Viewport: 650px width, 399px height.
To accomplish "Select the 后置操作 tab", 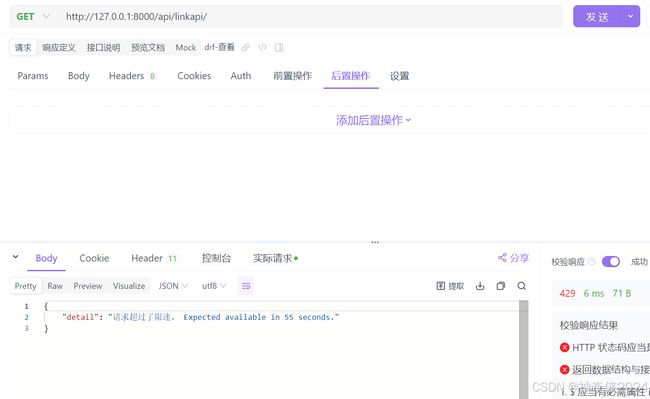I will (351, 76).
